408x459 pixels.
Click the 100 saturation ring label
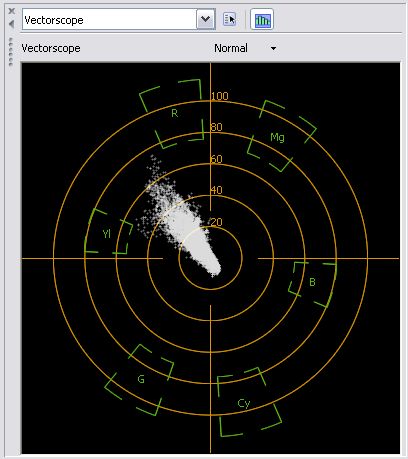point(220,96)
